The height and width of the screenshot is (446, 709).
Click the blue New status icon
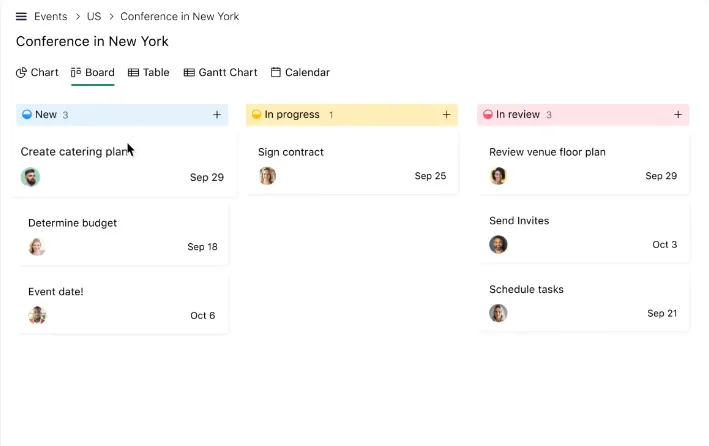point(27,114)
